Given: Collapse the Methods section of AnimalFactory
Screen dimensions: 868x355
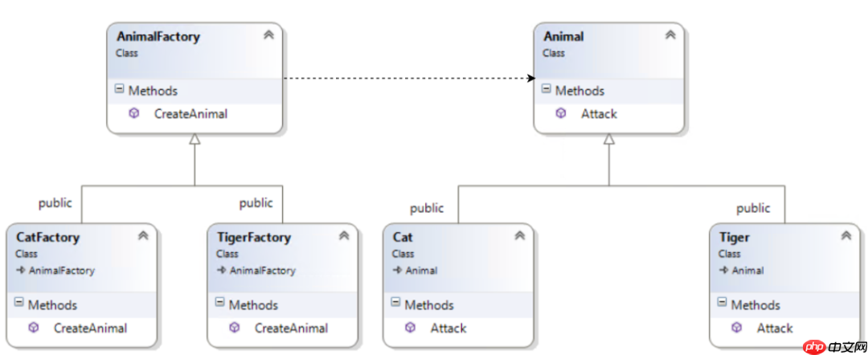Looking at the screenshot, I should pyautogui.click(x=119, y=90).
